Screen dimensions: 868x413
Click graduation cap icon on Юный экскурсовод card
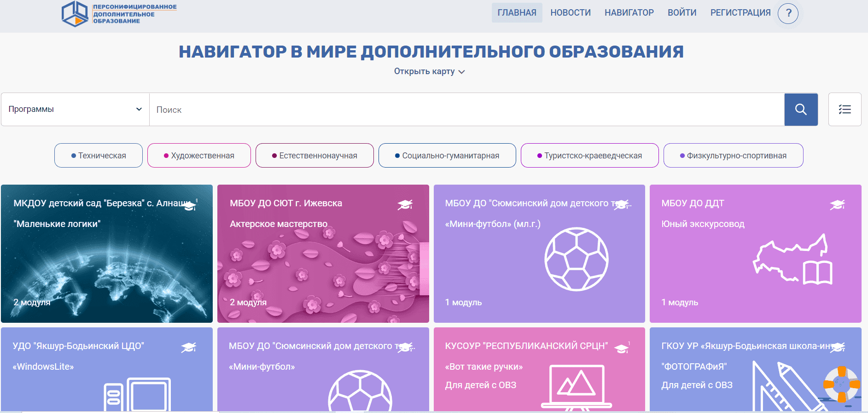click(x=838, y=204)
